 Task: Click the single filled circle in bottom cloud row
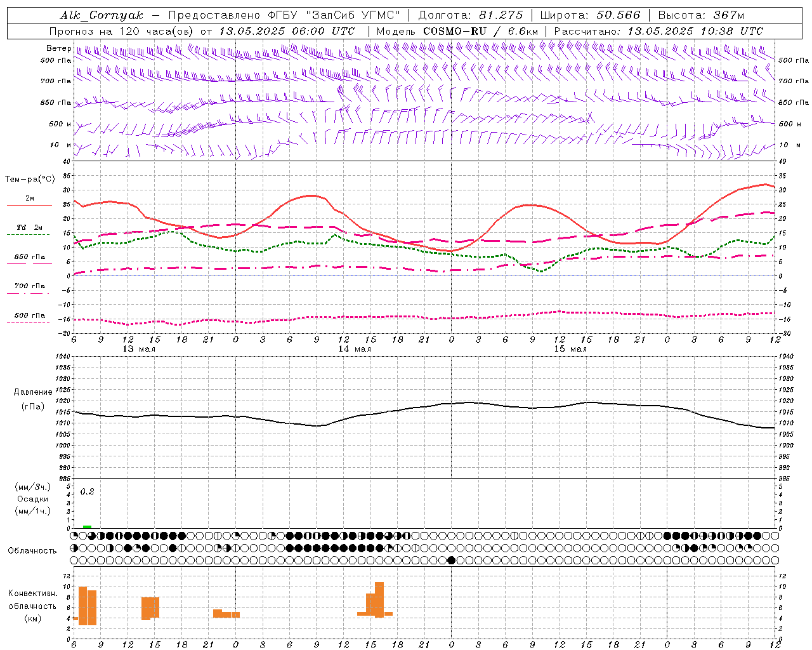point(451,560)
